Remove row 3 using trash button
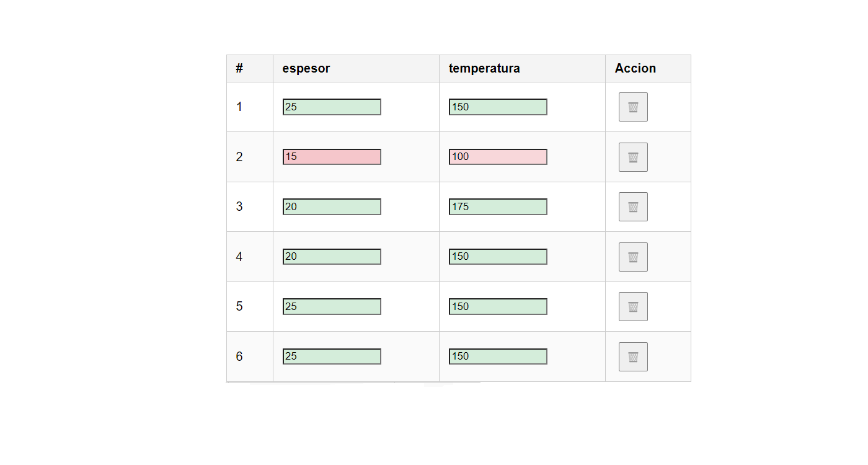Screen dimensions: 868x465 [633, 207]
